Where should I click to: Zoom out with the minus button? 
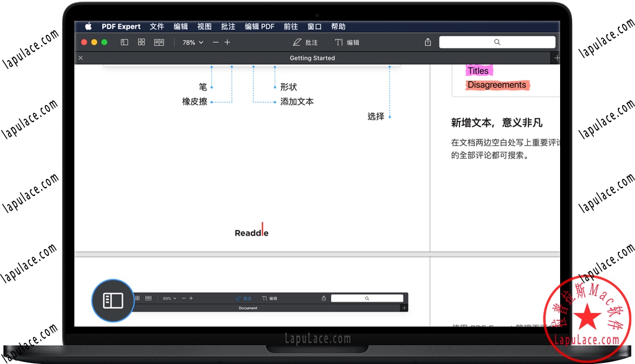pyautogui.click(x=215, y=42)
